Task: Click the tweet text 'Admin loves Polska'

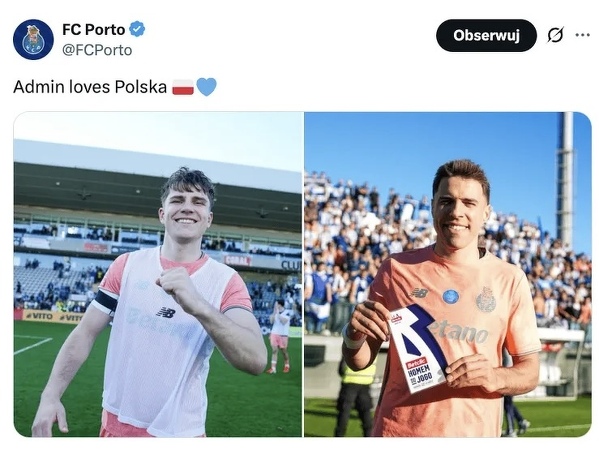Action: [90, 87]
